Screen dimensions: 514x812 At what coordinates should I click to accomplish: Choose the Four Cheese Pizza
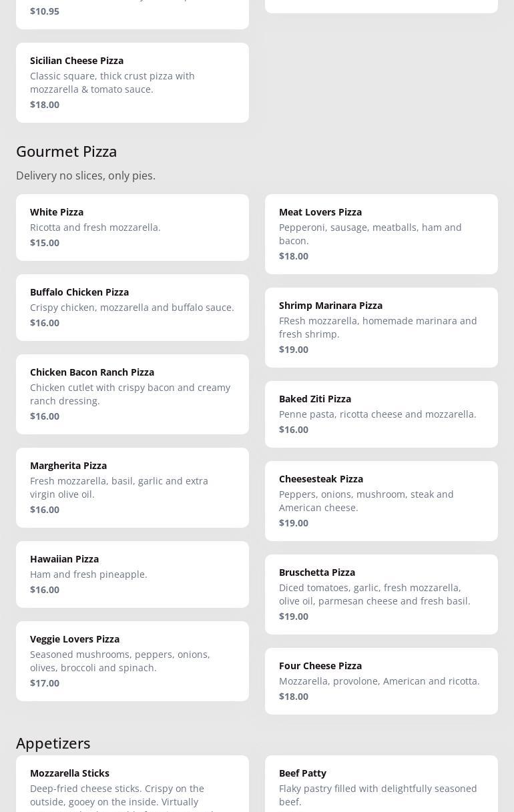(x=381, y=681)
